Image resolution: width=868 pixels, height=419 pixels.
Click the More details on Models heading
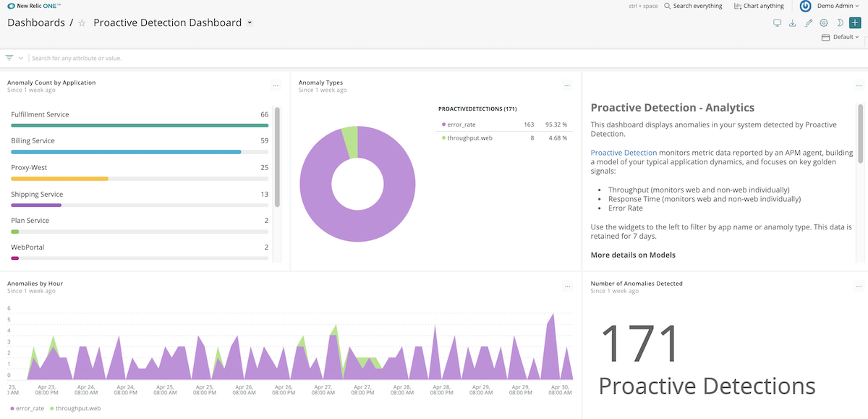(x=633, y=255)
